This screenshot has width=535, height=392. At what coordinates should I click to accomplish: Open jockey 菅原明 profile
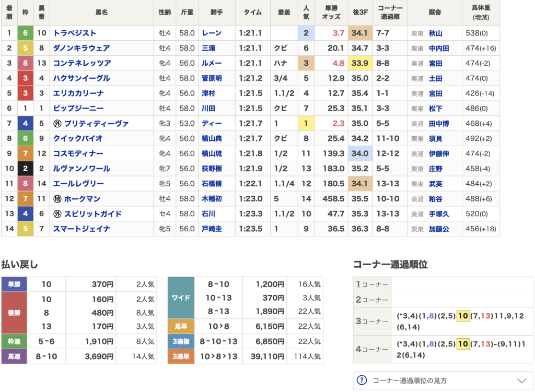click(212, 78)
